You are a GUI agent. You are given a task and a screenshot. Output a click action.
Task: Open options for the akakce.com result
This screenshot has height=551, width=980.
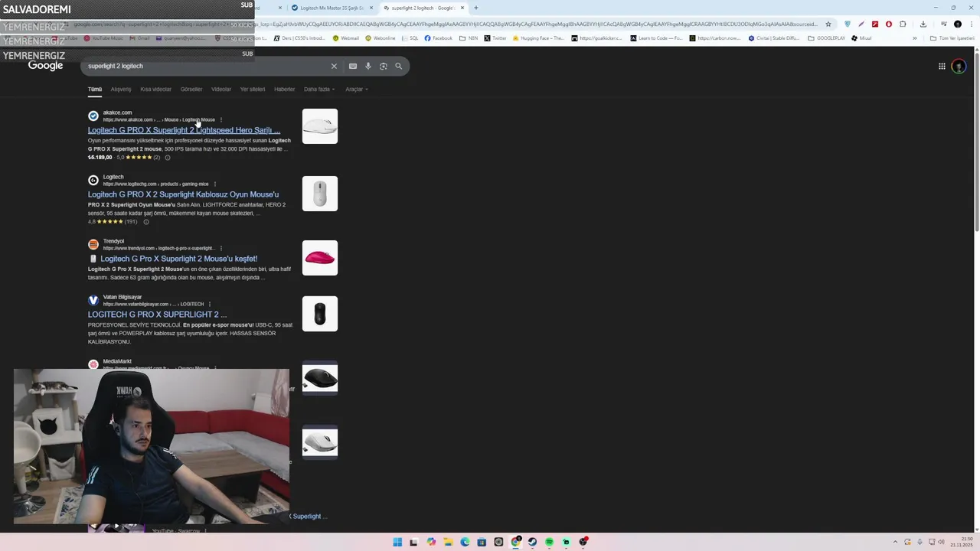point(221,119)
